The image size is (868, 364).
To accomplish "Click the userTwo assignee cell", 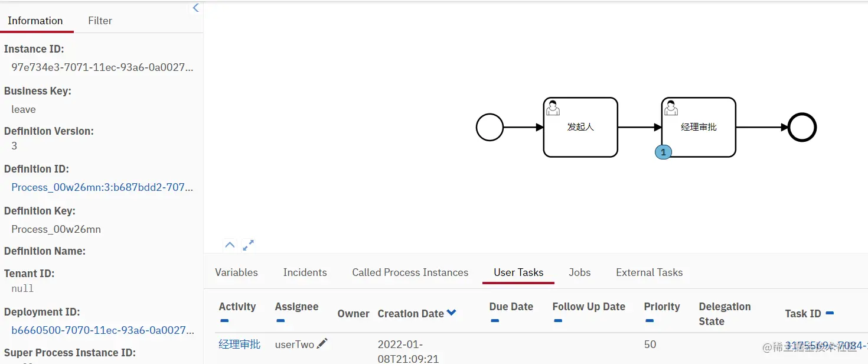I will (x=295, y=344).
